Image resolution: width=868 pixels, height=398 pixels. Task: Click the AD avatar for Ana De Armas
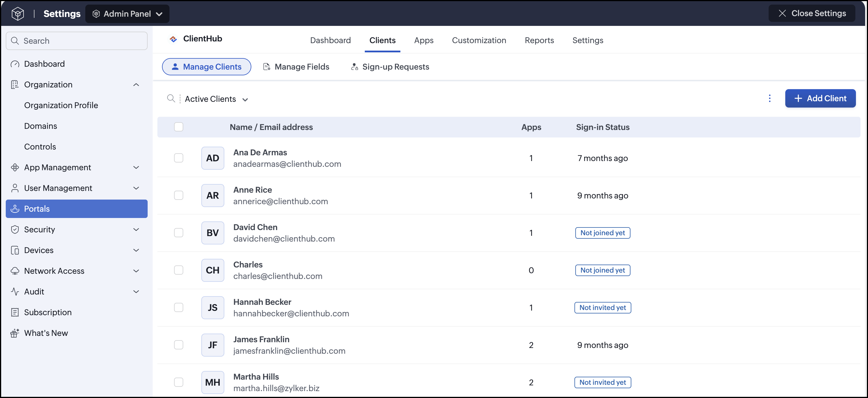pyautogui.click(x=213, y=158)
